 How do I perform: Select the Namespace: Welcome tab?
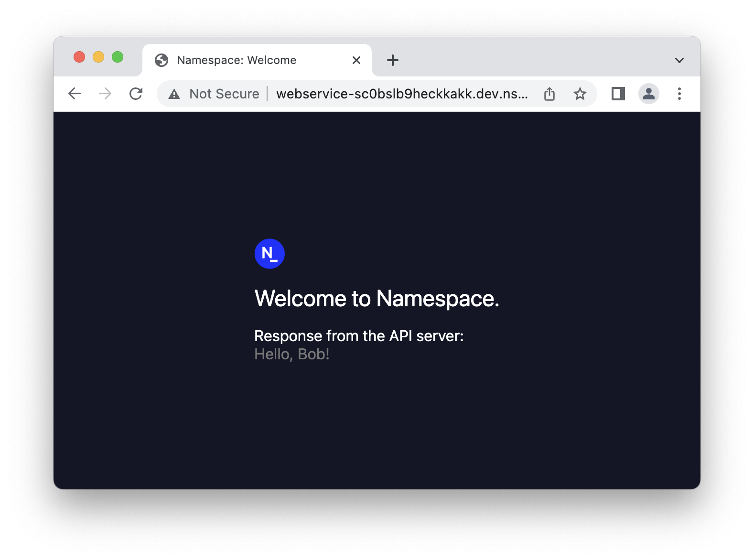(237, 60)
